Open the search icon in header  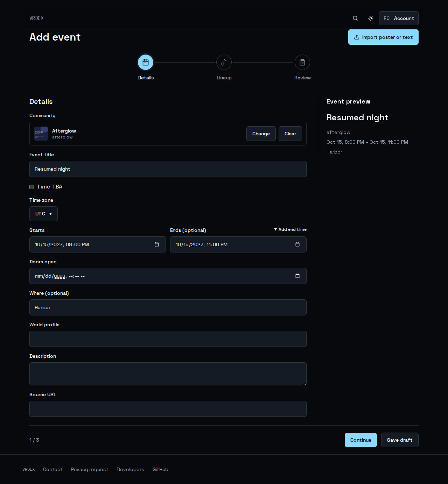pos(355,18)
